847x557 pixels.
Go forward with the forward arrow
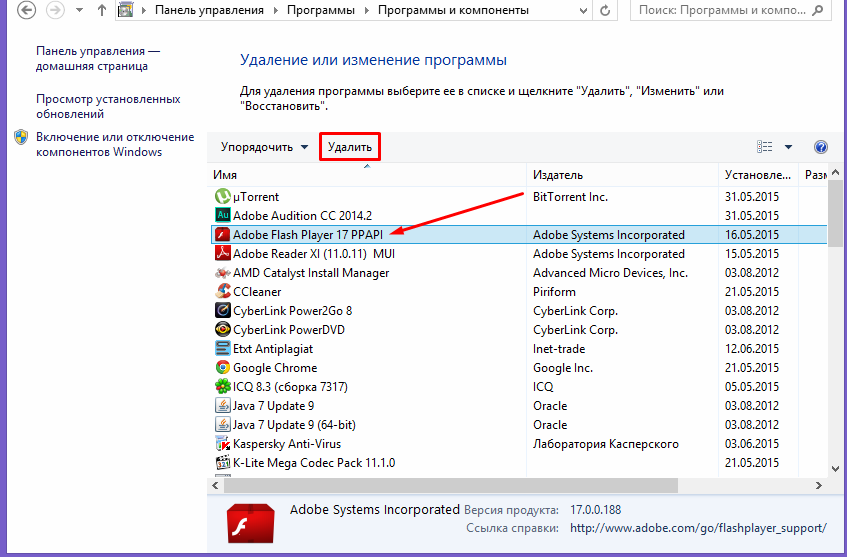[55, 10]
